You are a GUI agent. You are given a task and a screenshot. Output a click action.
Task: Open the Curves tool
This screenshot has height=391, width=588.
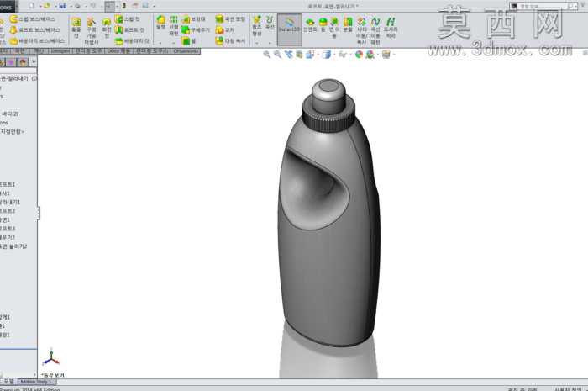270,23
